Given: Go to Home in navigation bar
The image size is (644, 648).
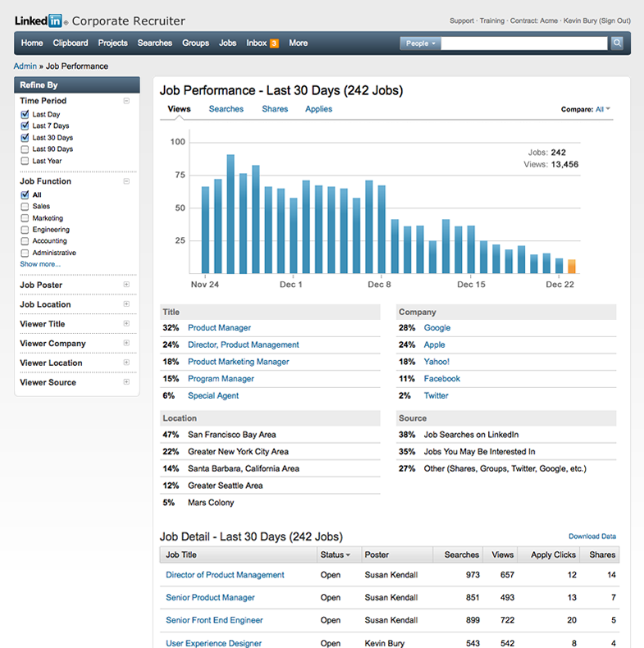Looking at the screenshot, I should tap(32, 43).
